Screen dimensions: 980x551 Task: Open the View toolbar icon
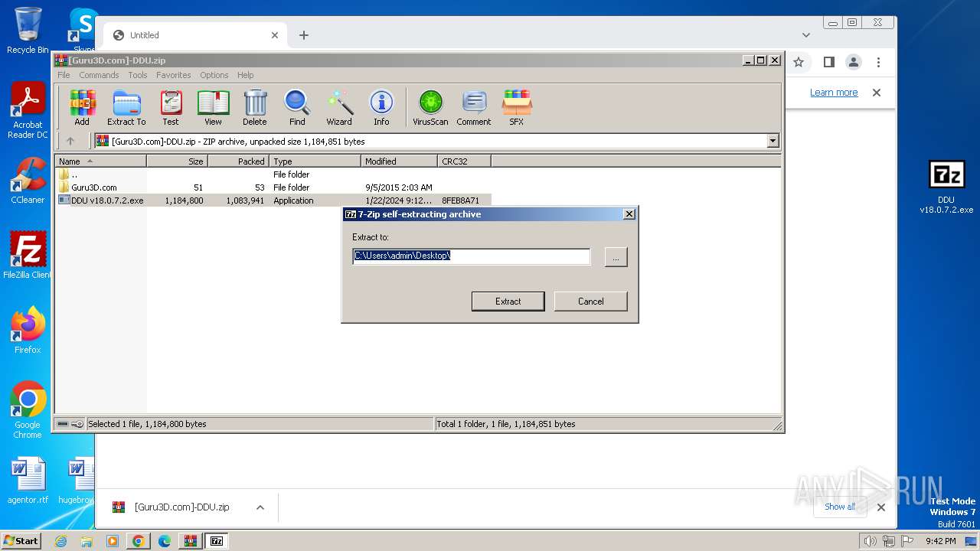(x=213, y=107)
